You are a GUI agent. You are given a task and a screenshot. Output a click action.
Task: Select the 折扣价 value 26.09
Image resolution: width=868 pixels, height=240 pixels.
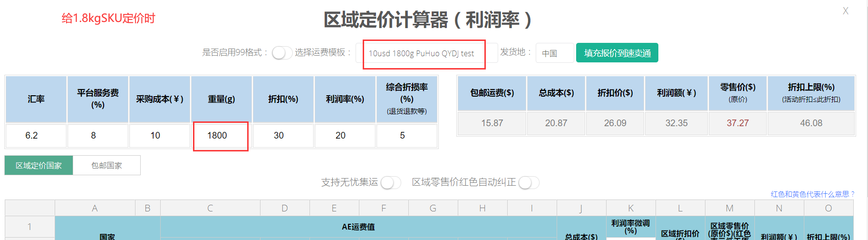[615, 123]
